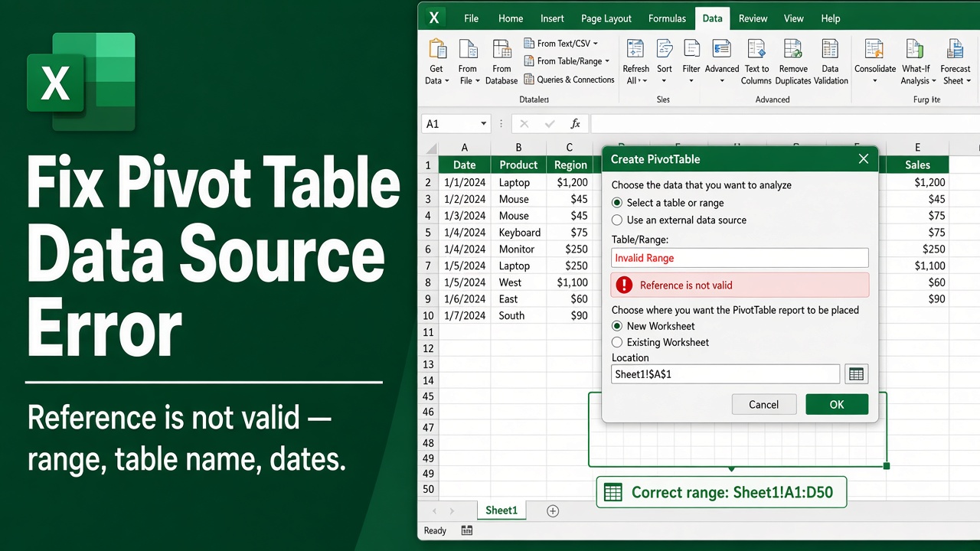Viewport: 980px width, 551px height.
Task: Expand the Refresh All dropdown arrow
Action: (x=645, y=81)
